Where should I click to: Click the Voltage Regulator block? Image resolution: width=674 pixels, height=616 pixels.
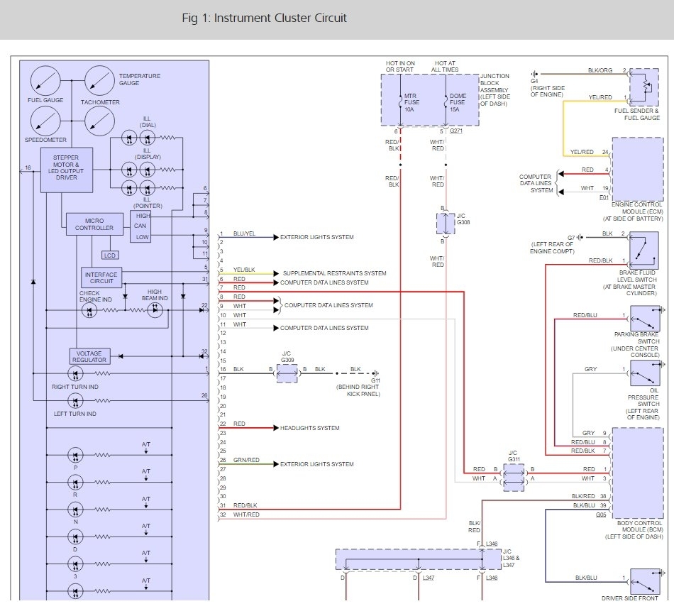point(90,356)
